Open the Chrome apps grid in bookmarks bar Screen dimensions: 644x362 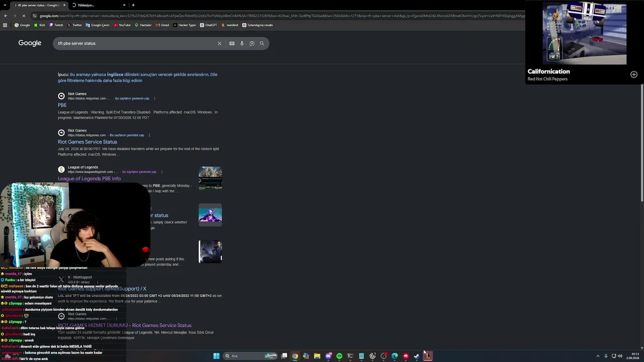(x=5, y=25)
